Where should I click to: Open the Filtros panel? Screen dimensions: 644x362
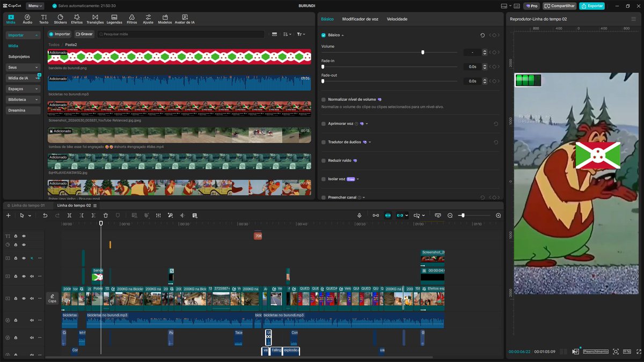coord(131,19)
